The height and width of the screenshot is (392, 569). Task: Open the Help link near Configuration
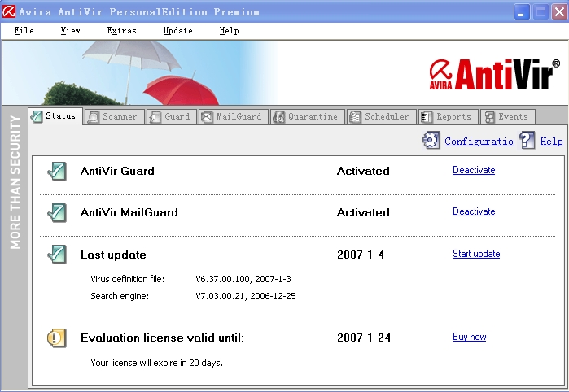(551, 141)
